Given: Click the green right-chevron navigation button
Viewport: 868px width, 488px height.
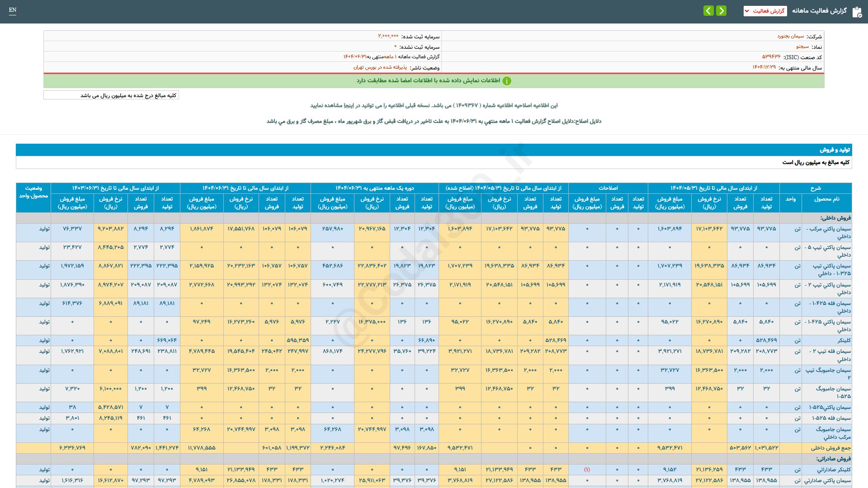Looking at the screenshot, I should [722, 10].
